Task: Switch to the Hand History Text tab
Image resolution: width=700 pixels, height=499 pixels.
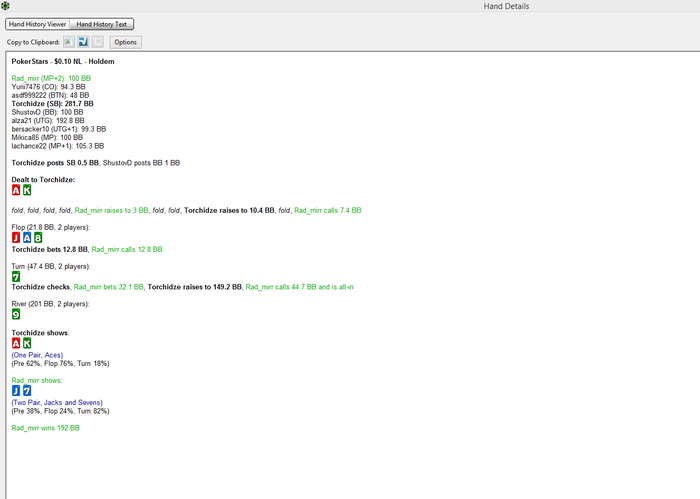Action: [101, 24]
